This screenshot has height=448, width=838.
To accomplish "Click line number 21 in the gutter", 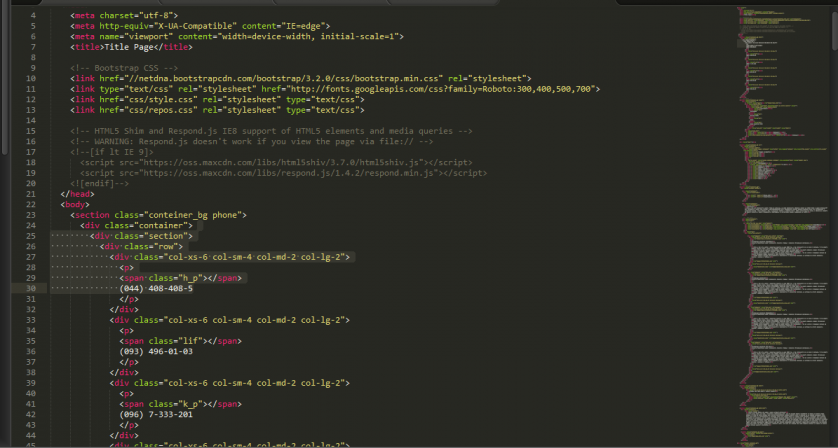I will coord(30,194).
